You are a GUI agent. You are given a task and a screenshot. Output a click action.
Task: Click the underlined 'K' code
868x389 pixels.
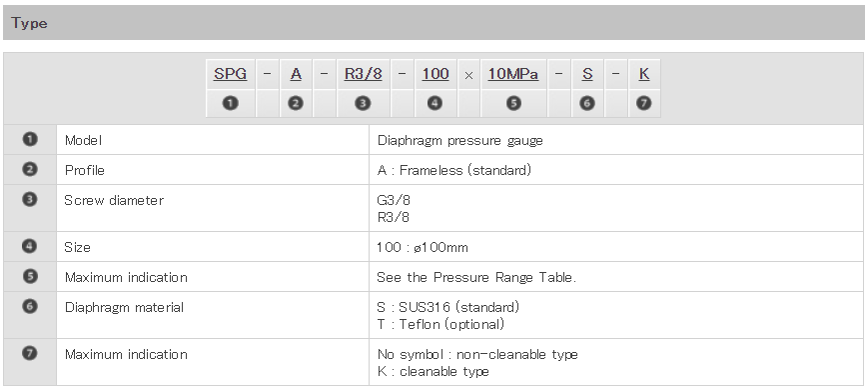[644, 74]
